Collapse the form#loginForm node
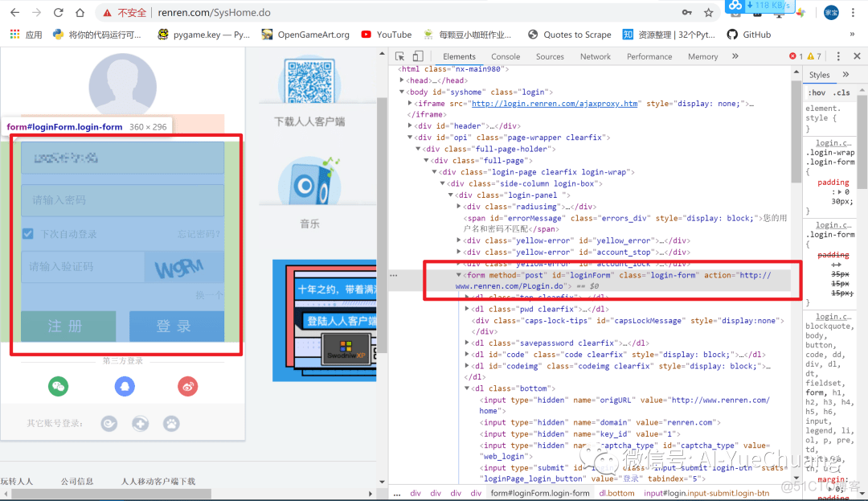 pyautogui.click(x=459, y=275)
